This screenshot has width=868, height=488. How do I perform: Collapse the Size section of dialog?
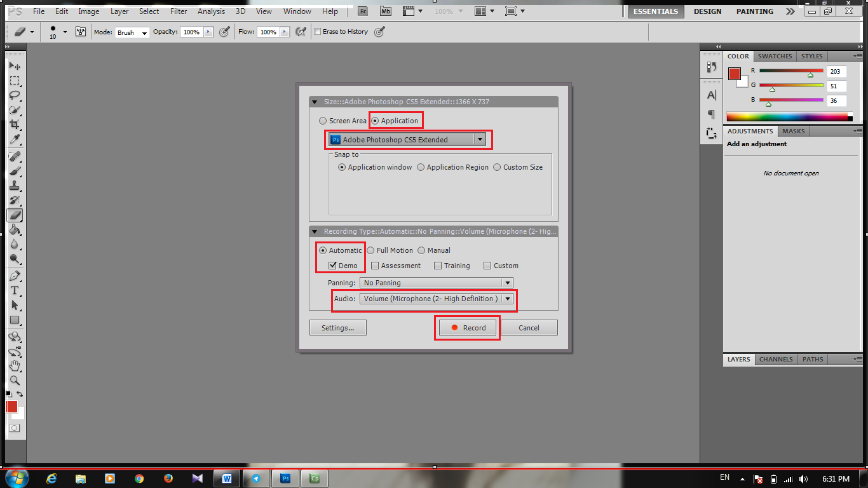[314, 102]
